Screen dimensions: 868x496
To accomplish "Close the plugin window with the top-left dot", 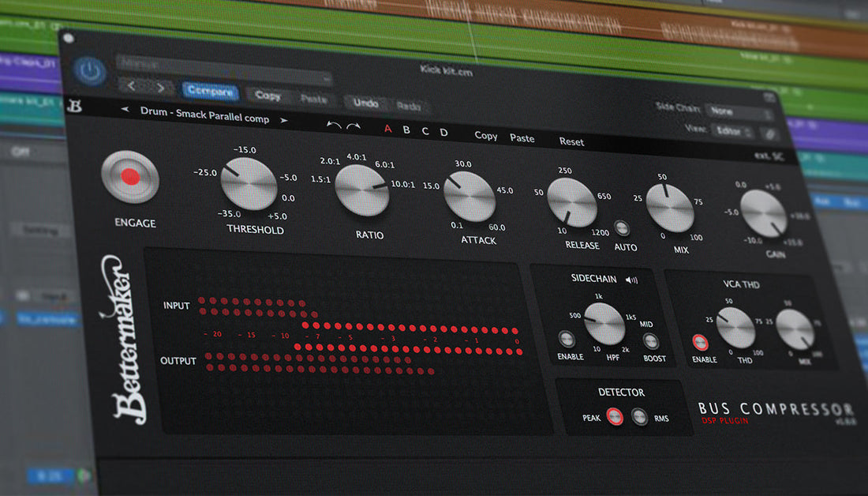I will pyautogui.click(x=69, y=38).
